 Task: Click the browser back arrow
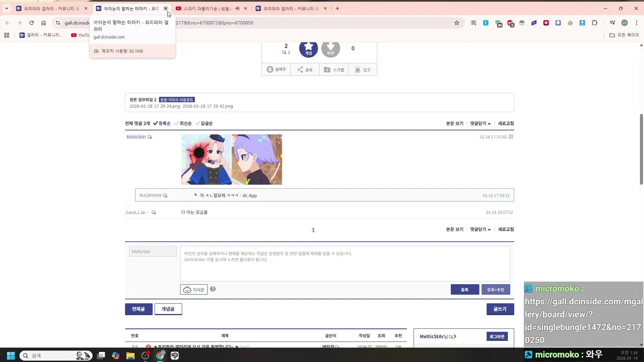[x=7, y=23]
